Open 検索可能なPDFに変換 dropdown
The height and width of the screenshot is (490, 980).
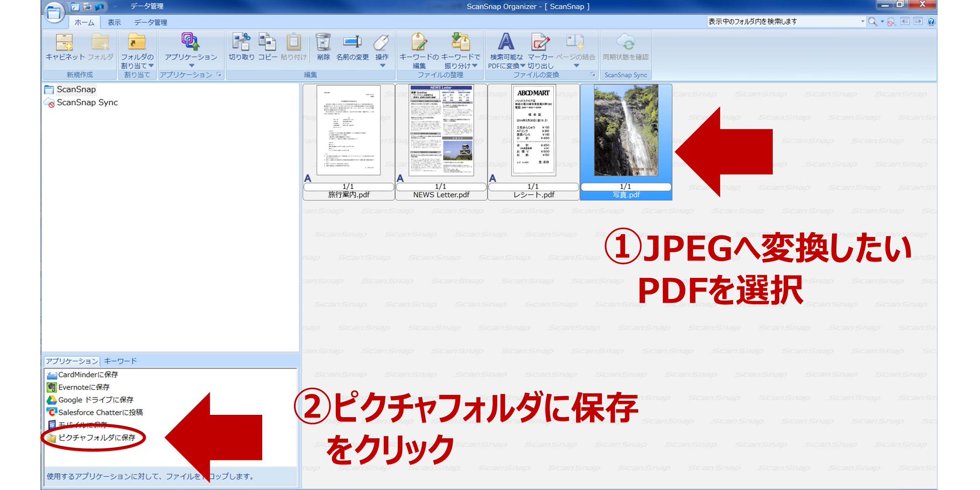point(506,51)
